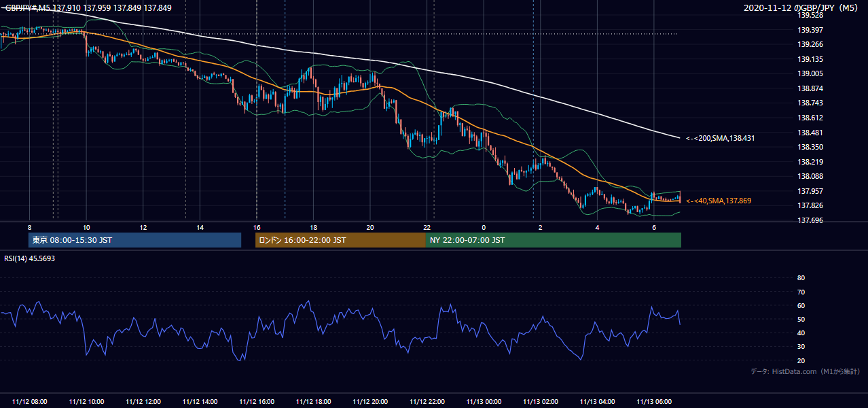
Task: Click price axis label 139.135
Action: [x=810, y=59]
